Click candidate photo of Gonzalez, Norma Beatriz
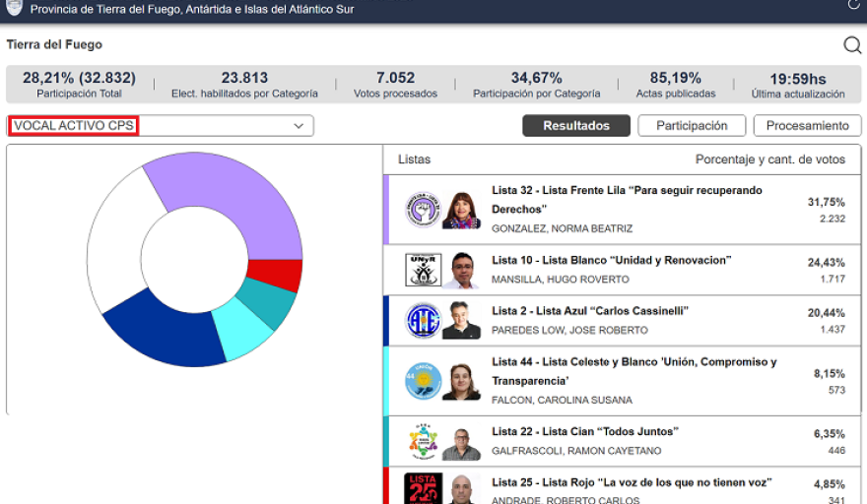 tap(461, 210)
